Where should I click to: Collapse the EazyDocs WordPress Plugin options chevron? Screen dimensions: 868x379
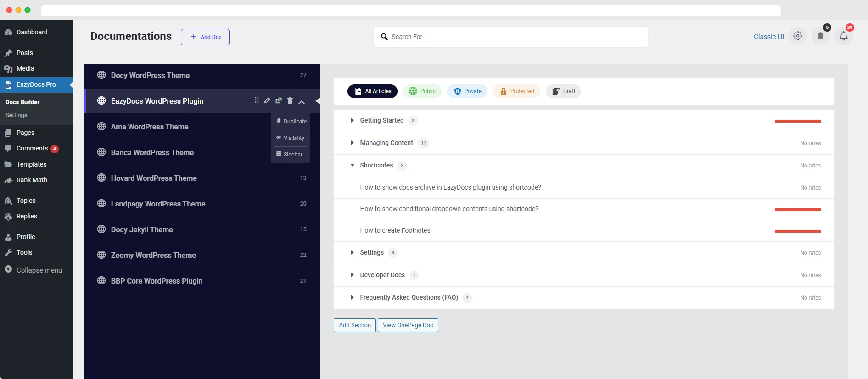pyautogui.click(x=302, y=102)
